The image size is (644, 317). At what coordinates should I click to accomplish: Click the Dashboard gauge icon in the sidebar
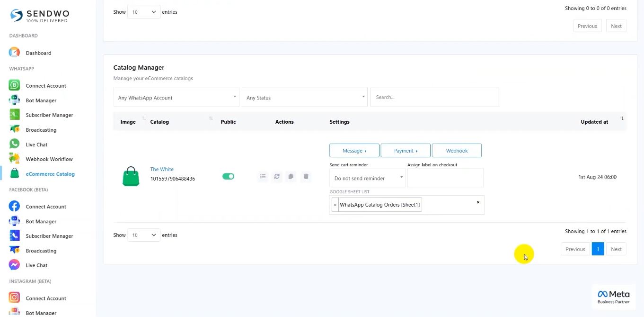15,53
